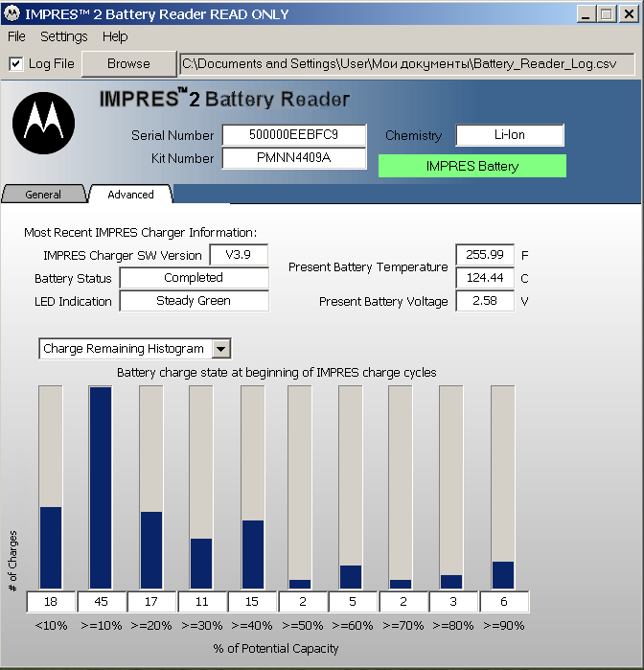Click the 'Present Battery Temperature' label
This screenshot has width=644, height=670.
(368, 267)
